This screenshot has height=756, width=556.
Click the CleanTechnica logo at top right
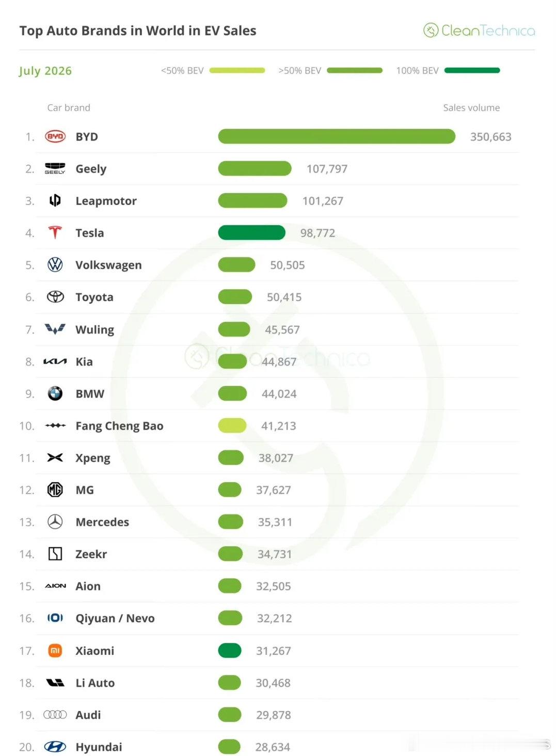point(479,30)
